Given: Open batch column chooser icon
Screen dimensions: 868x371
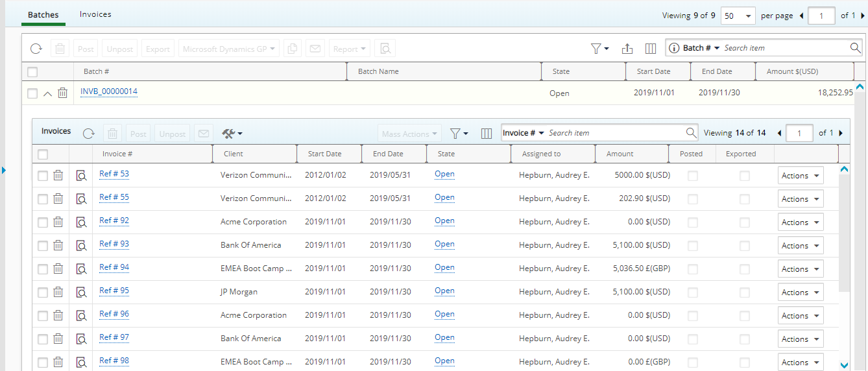Looking at the screenshot, I should 651,49.
